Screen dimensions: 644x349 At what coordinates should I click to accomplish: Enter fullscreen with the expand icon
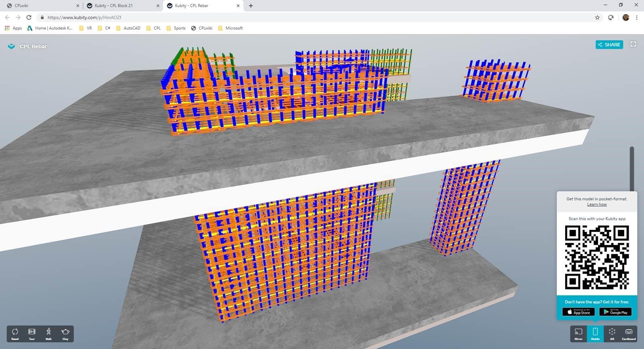[633, 44]
